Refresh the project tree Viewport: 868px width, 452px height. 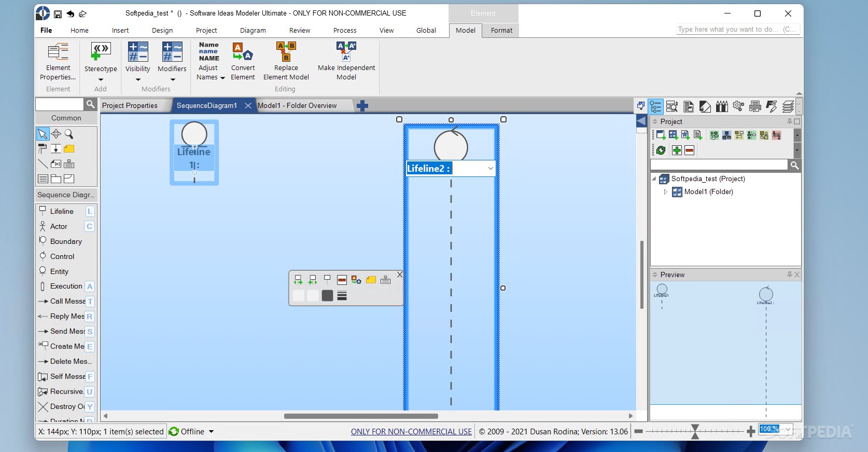click(661, 150)
